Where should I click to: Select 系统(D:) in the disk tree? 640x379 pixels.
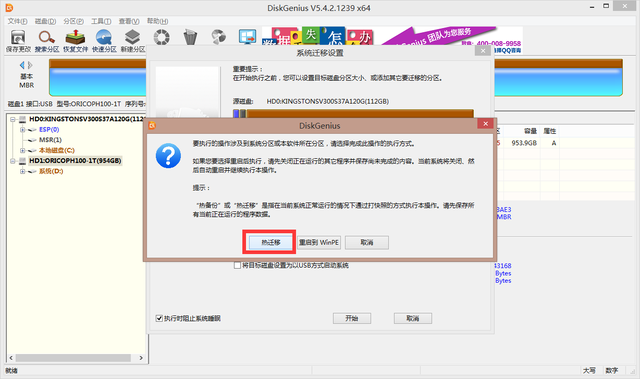(51, 171)
